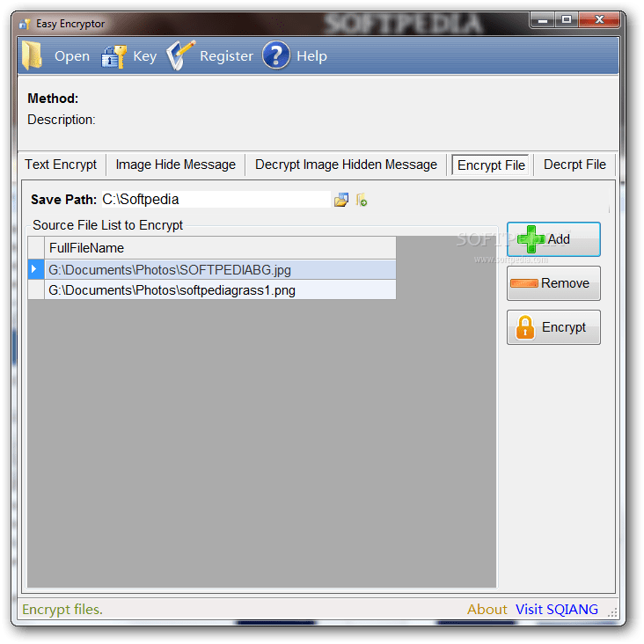Click the Key lock icon in toolbar
This screenshot has width=644, height=644.
coord(113,56)
